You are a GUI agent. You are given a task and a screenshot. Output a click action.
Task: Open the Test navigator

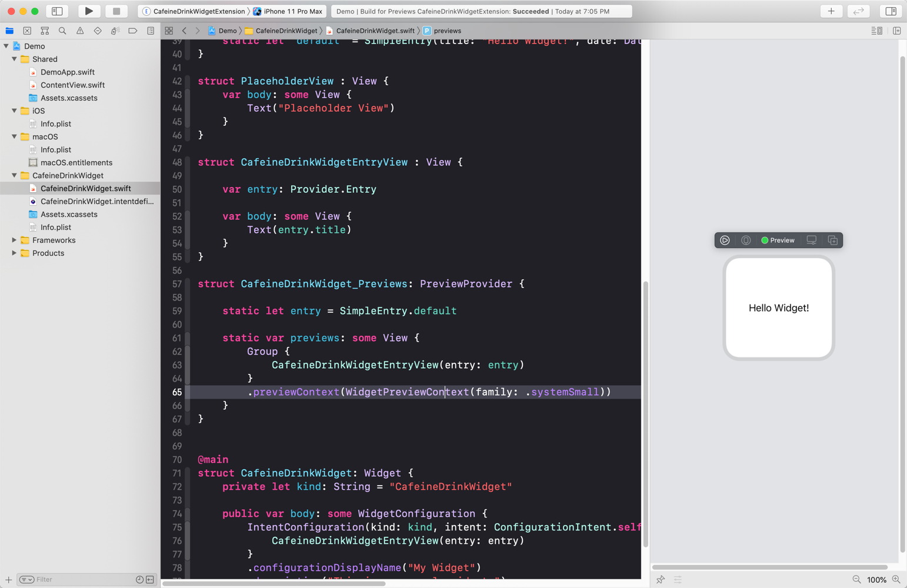click(98, 31)
